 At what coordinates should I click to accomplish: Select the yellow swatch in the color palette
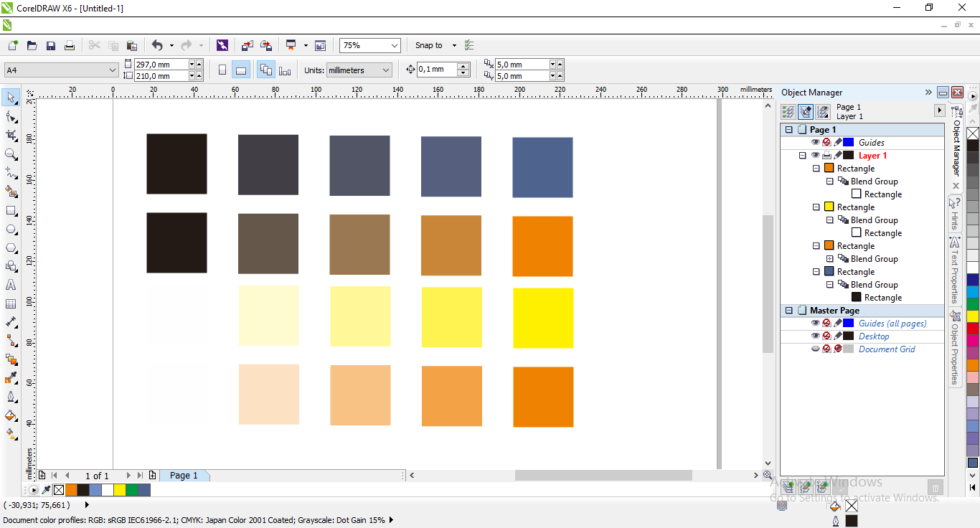[974, 316]
